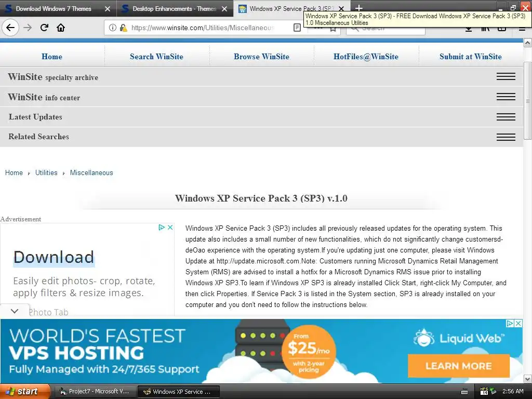532x399 pixels.
Task: Switch to Project7 - Microsoft taskbar item
Action: click(95, 392)
